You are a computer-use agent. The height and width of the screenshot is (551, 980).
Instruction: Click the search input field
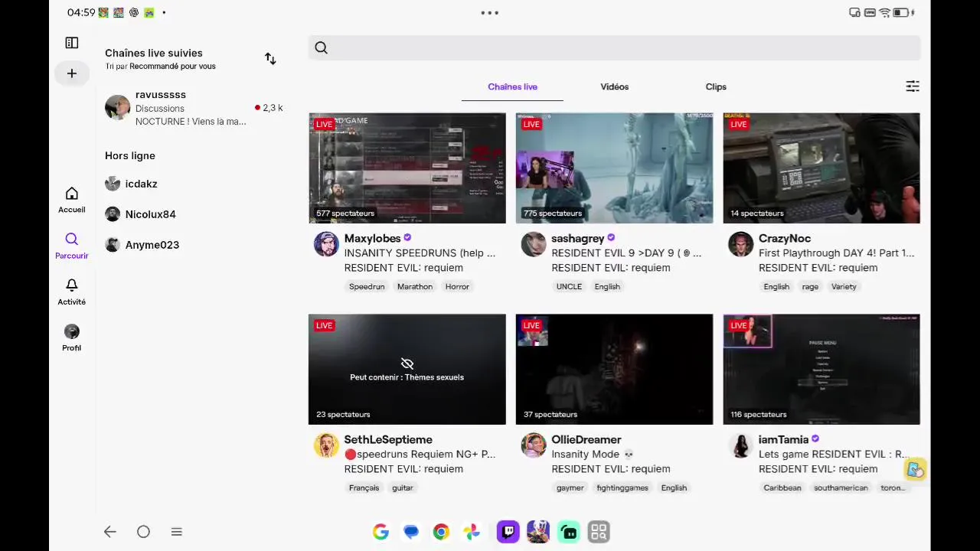614,48
